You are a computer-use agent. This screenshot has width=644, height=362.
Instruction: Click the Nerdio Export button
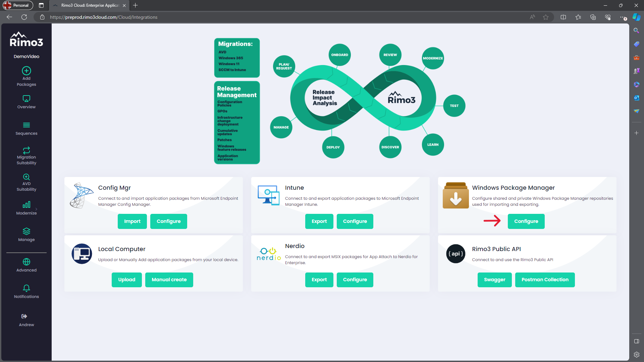pos(319,280)
